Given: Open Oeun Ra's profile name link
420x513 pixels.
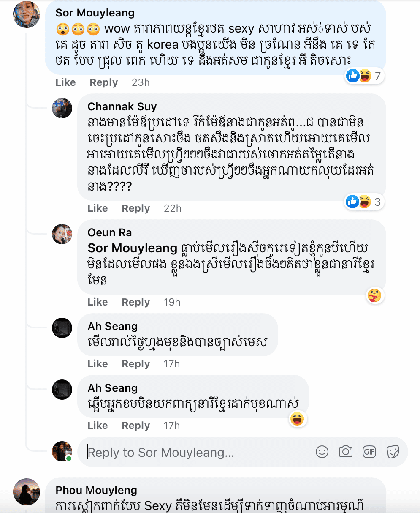Looking at the screenshot, I should (109, 232).
